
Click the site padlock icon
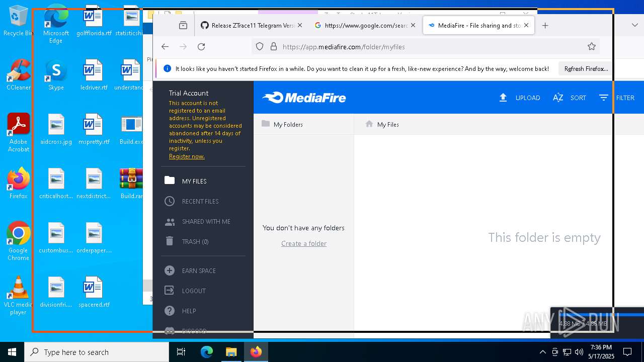tap(274, 47)
